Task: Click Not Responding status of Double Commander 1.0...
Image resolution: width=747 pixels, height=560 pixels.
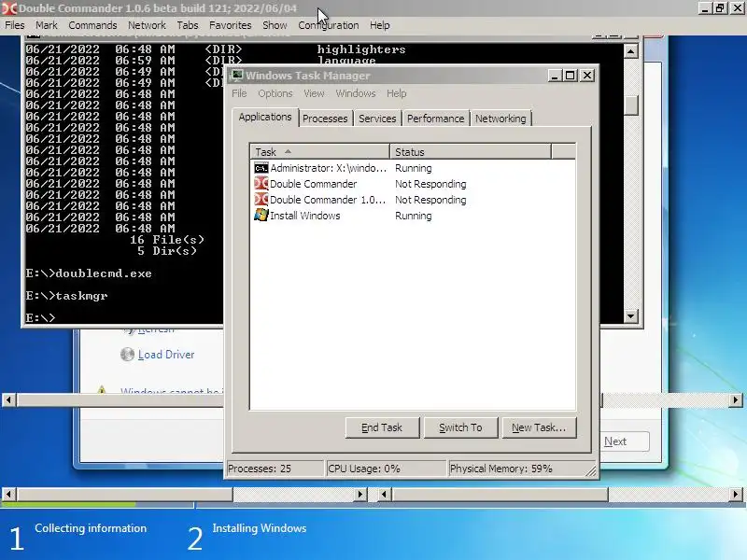Action: point(430,200)
